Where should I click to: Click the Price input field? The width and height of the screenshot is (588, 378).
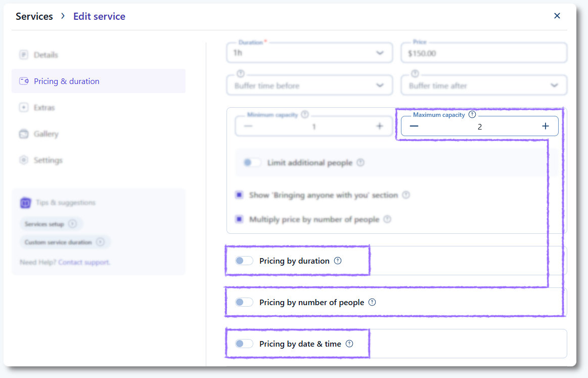tap(483, 53)
